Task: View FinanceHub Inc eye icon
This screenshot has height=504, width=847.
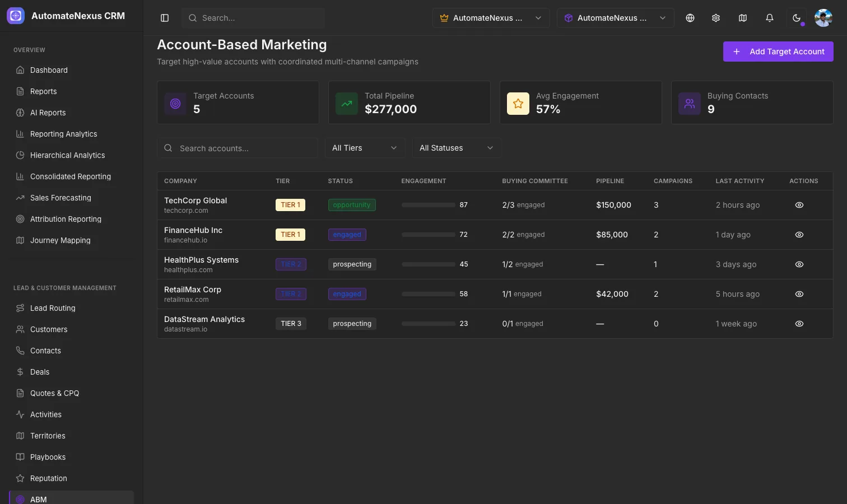Action: [x=799, y=235]
